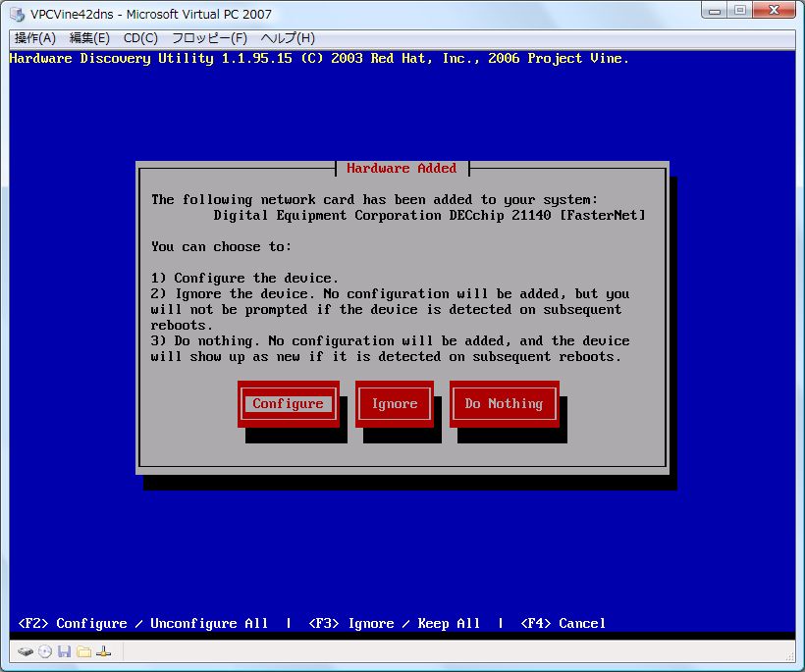805x672 pixels.
Task: Close the Virtual PC window
Action: pyautogui.click(x=775, y=11)
